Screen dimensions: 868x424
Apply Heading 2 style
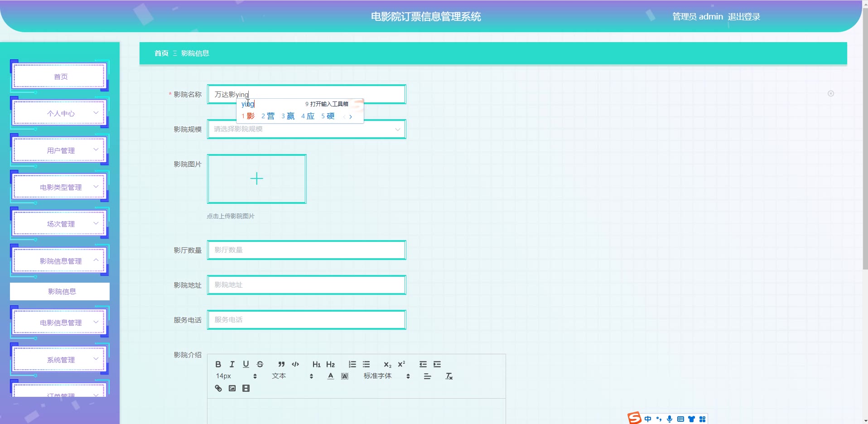[331, 364]
